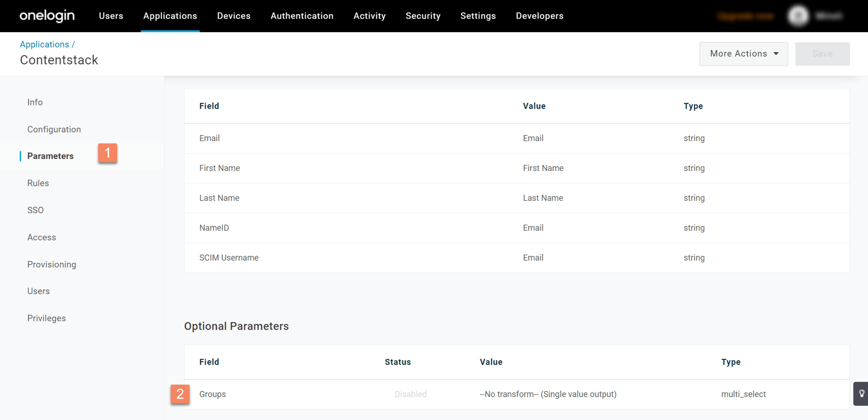Open the Authentication menu
This screenshot has width=868, height=420.
[302, 16]
